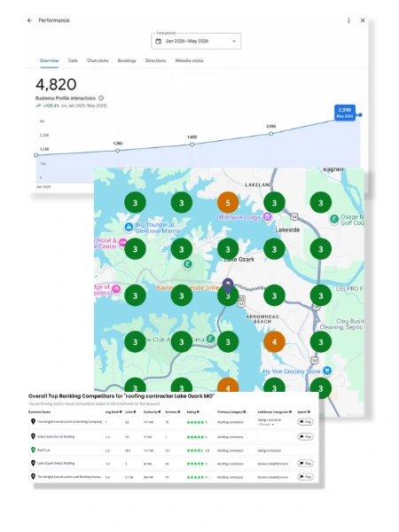
Task: Open the Lake Ozark Select Roofing link
Action: tap(56, 463)
